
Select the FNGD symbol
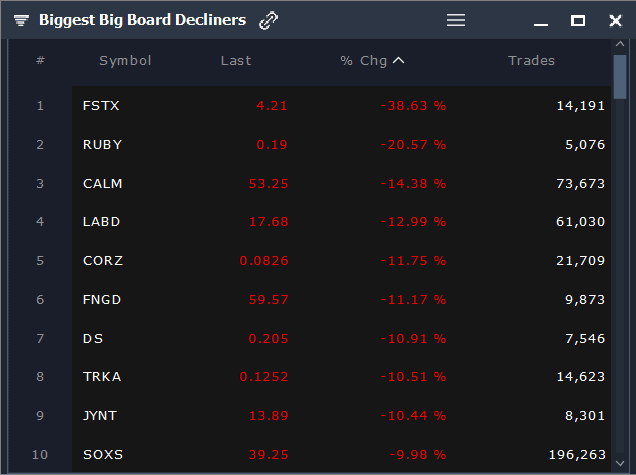tap(103, 300)
